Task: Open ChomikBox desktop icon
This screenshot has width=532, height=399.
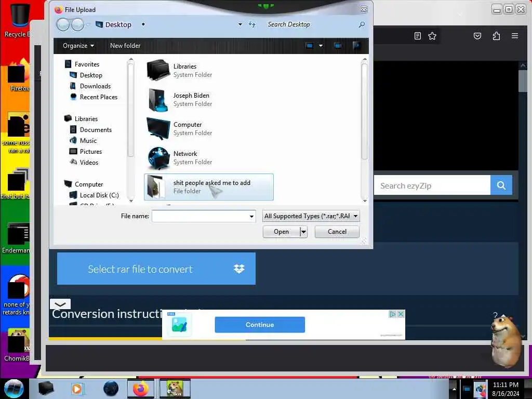Action: (x=17, y=345)
